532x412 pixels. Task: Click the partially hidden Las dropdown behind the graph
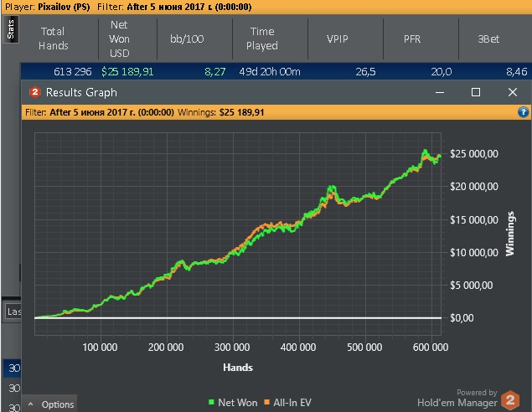[x=13, y=311]
